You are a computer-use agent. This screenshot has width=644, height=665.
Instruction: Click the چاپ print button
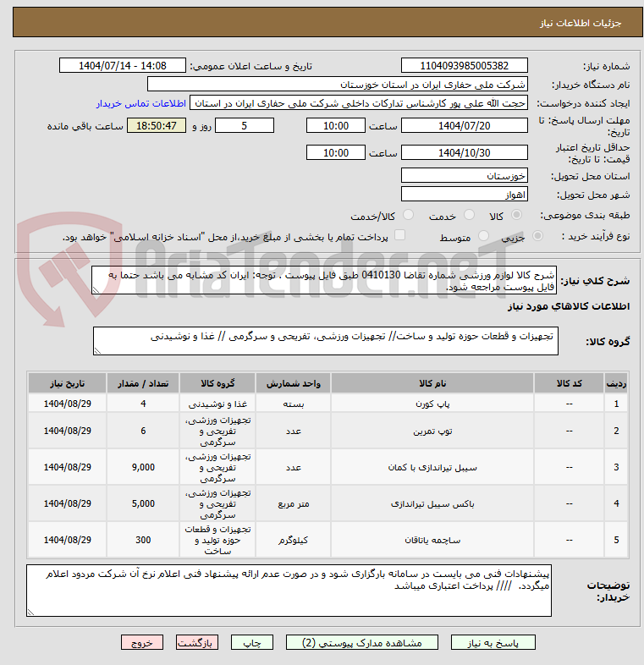coord(252,642)
